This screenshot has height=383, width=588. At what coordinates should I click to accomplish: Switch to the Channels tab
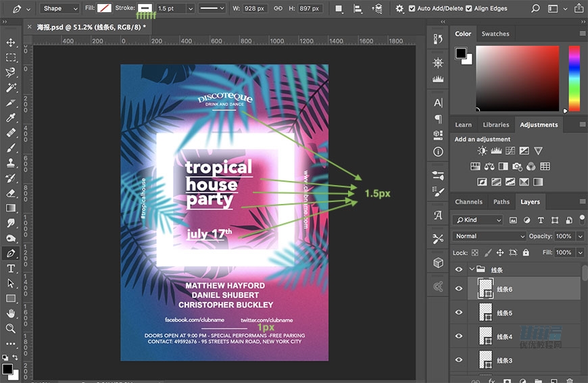[x=468, y=202]
